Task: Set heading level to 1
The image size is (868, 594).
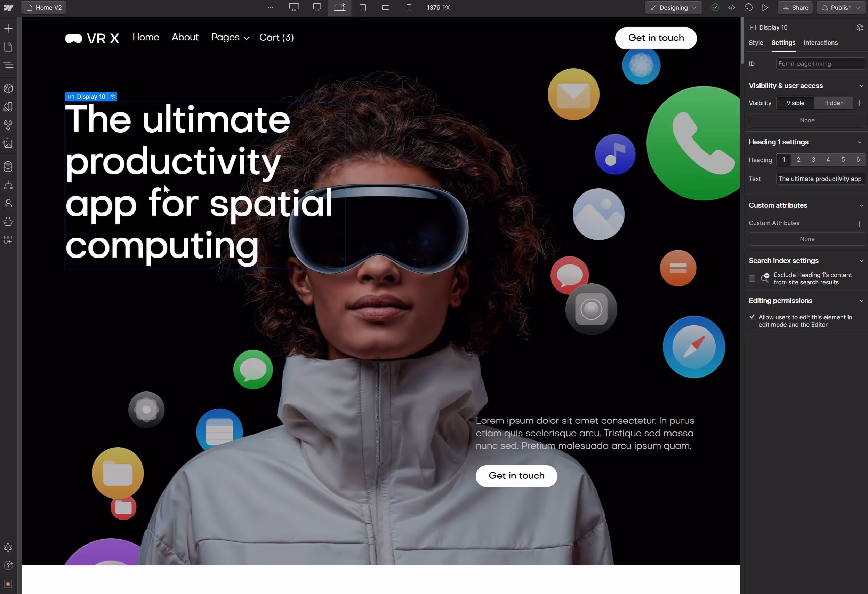Action: coord(783,160)
